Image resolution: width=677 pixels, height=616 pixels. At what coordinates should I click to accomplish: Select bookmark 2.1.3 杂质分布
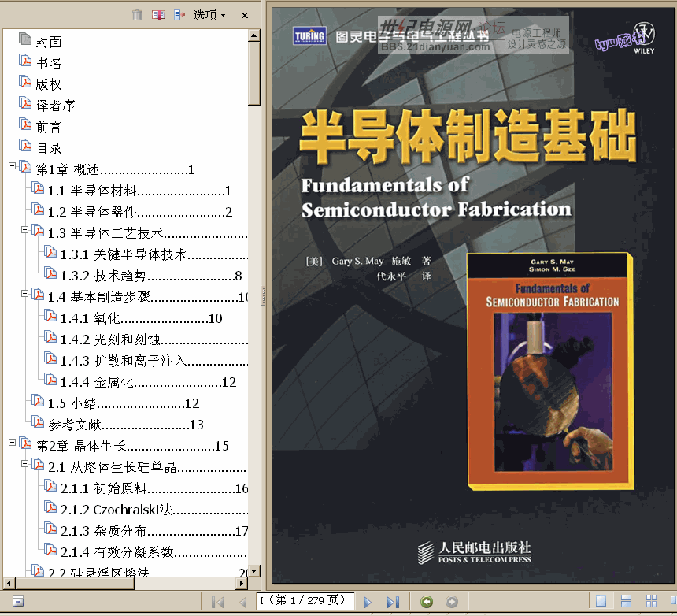point(154,531)
